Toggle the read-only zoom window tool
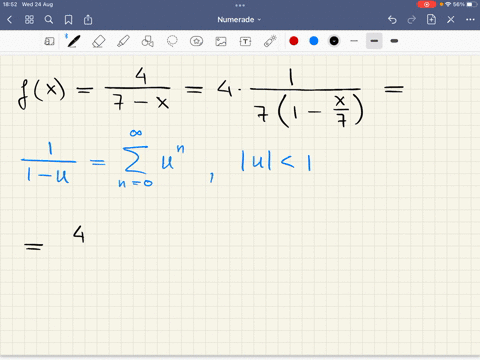Image resolution: width=480 pixels, height=360 pixels. 49,41
